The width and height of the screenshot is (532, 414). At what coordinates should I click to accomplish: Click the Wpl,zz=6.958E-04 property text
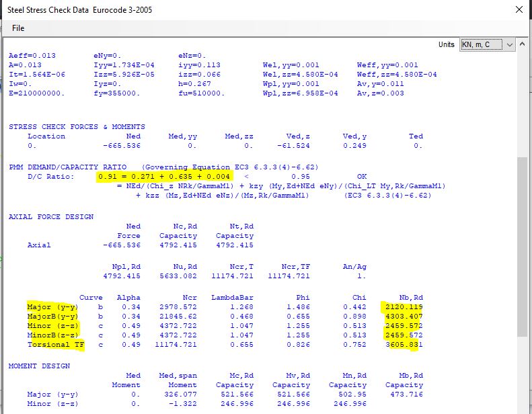tap(300, 93)
